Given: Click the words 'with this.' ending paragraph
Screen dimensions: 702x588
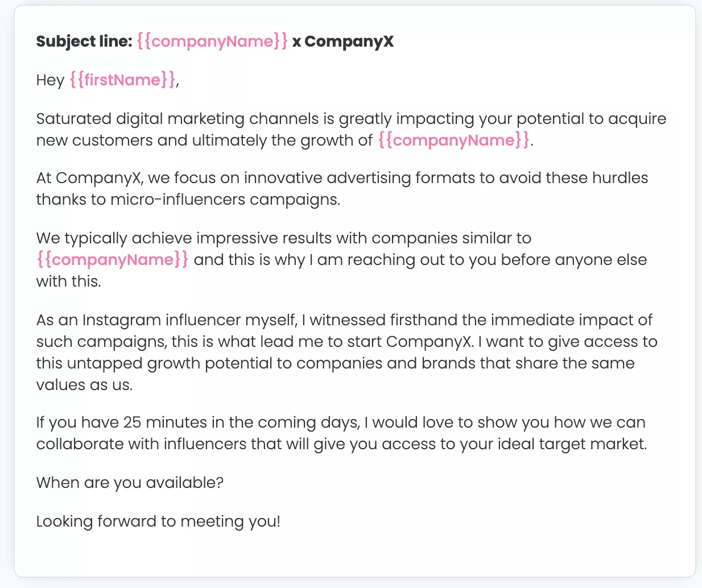Looking at the screenshot, I should coord(69,281).
